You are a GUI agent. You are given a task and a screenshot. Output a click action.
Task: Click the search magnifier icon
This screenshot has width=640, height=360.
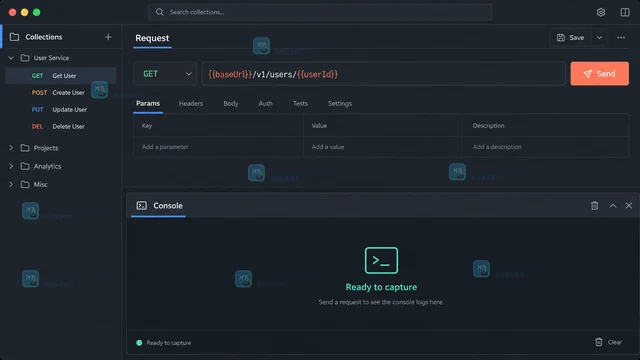(160, 12)
